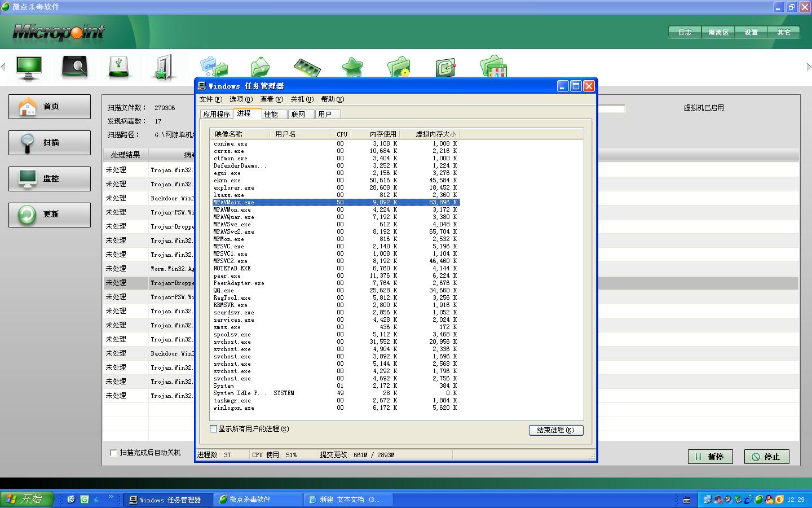The height and width of the screenshot is (508, 812).
Task: Open the 设置 settings tab
Action: [751, 32]
